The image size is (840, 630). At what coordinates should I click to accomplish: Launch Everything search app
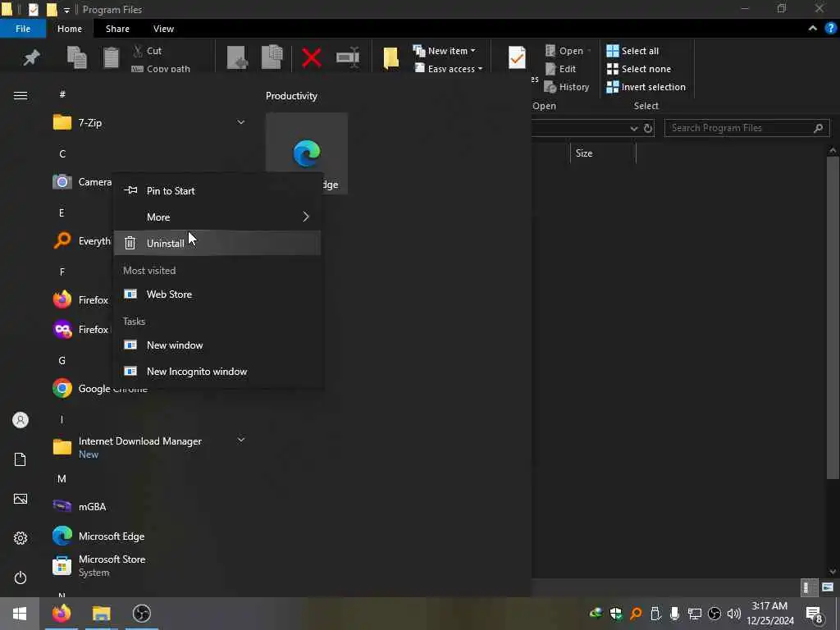coord(83,241)
